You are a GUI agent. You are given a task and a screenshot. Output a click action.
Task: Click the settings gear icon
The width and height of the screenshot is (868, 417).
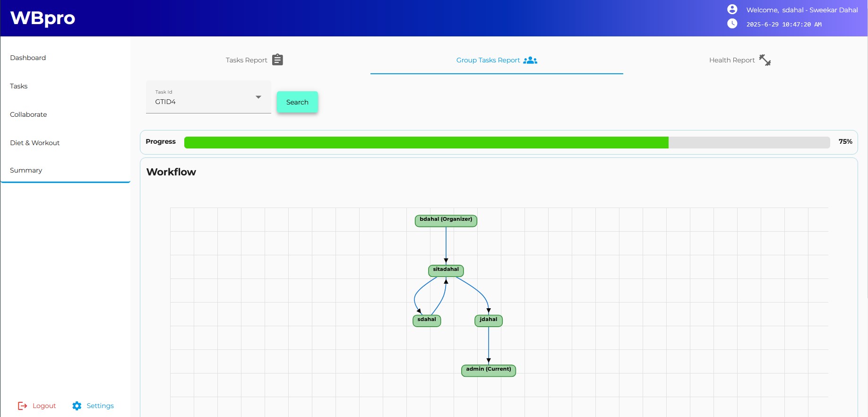[77, 406]
